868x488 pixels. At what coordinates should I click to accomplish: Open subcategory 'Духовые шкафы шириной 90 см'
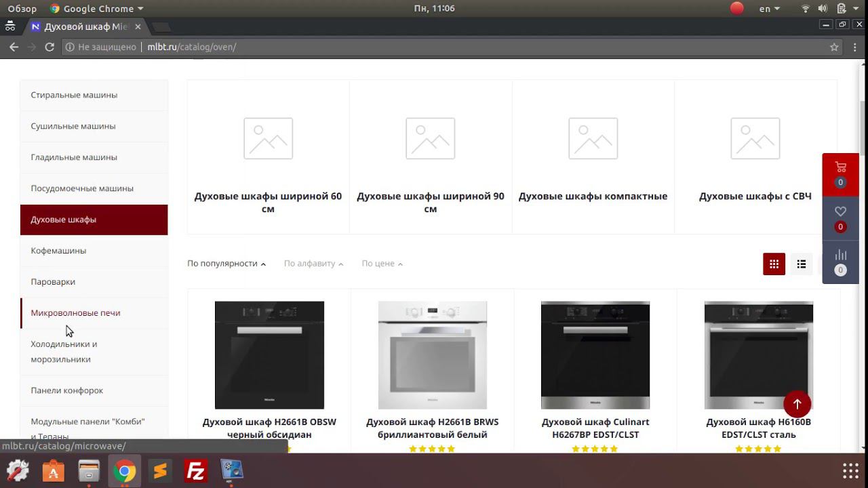pyautogui.click(x=431, y=203)
